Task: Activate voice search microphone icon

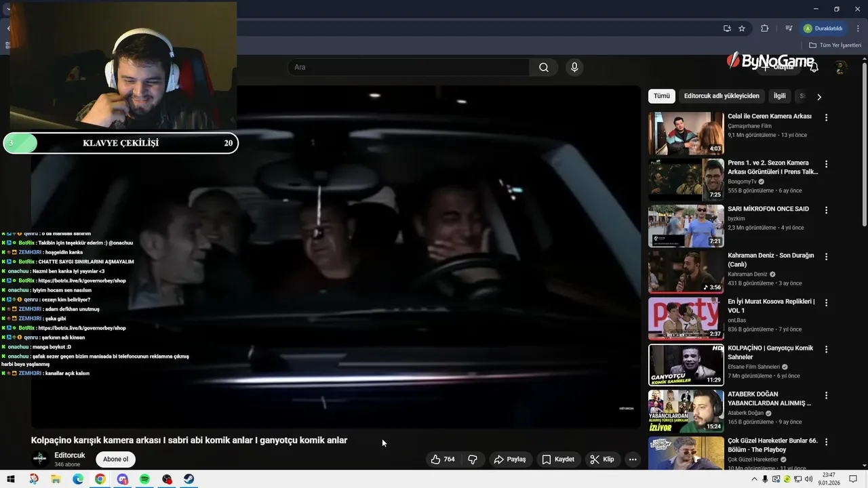Action: (x=574, y=67)
